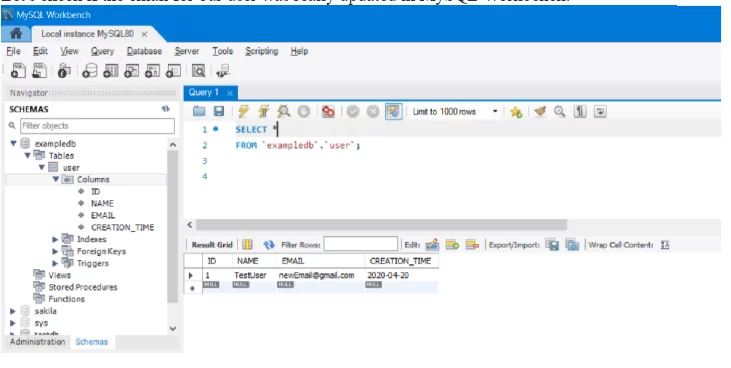The height and width of the screenshot is (368, 731).
Task: Select the Views tree item
Action: point(59,275)
